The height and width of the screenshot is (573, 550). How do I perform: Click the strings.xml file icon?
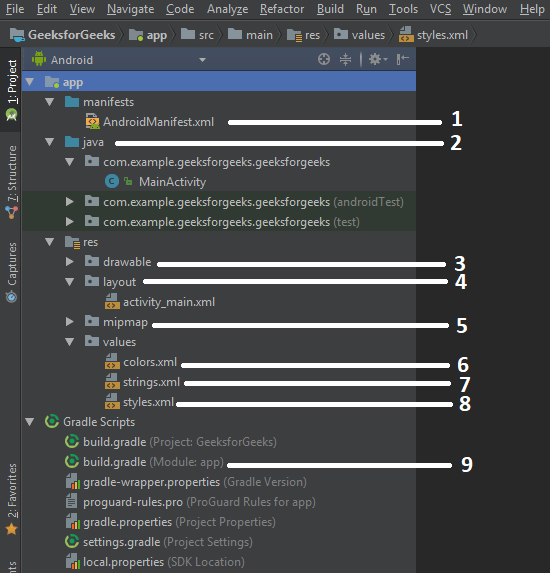[x=112, y=382]
